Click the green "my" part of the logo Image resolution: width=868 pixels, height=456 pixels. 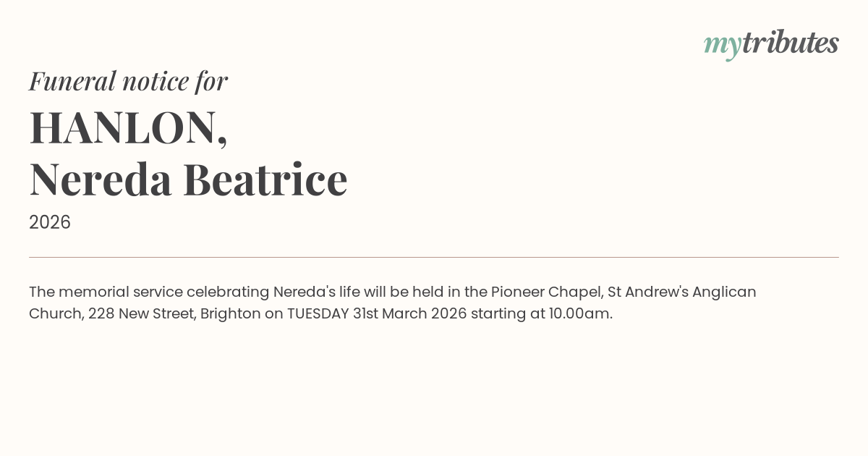click(x=722, y=45)
